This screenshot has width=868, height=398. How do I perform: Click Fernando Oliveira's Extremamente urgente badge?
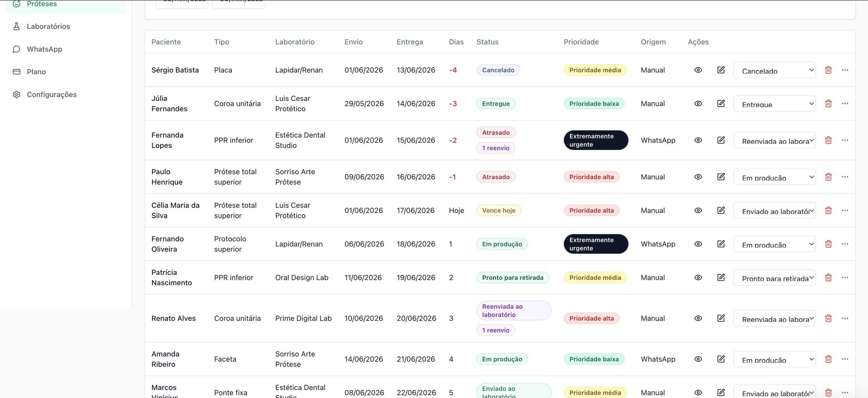596,244
